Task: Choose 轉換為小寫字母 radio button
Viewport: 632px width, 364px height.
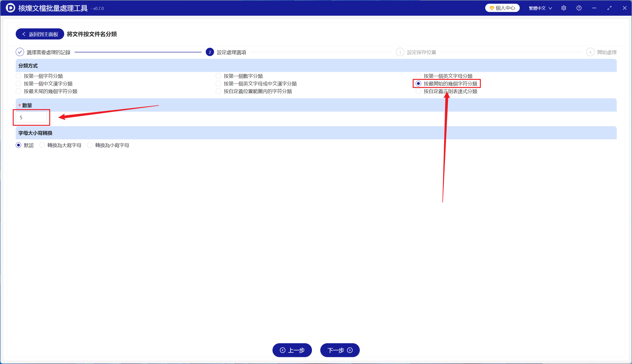Action: click(x=90, y=145)
